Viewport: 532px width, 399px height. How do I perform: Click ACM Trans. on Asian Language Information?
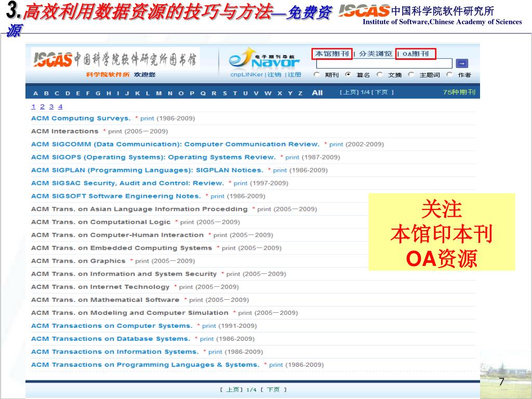(139, 209)
